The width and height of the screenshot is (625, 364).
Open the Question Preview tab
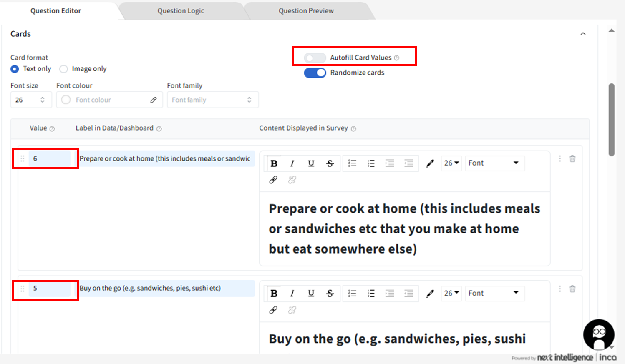pos(306,11)
